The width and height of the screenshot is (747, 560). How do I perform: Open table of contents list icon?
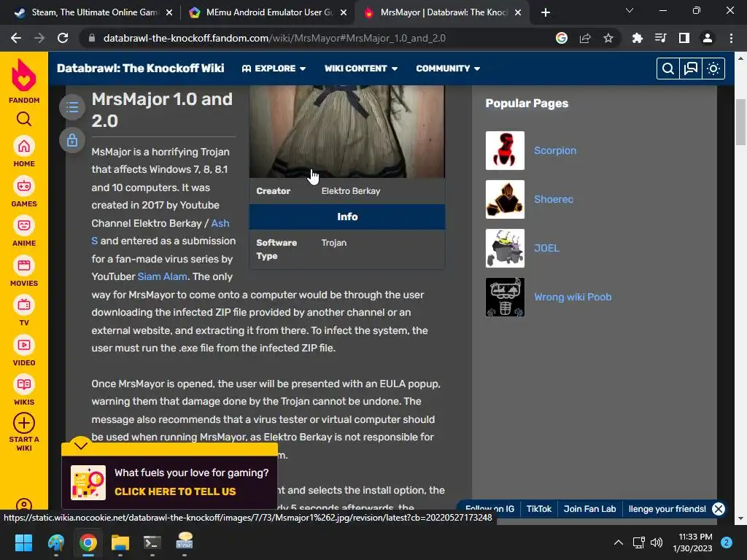72,107
